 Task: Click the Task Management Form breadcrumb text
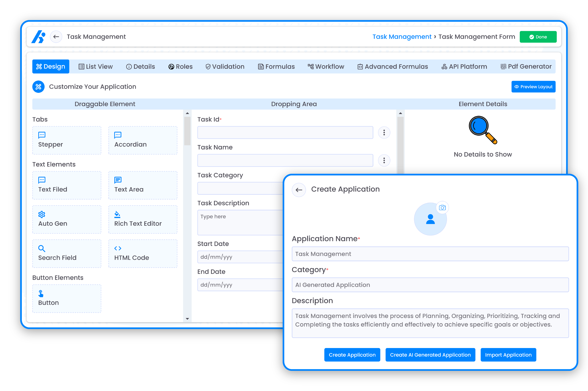pos(476,37)
